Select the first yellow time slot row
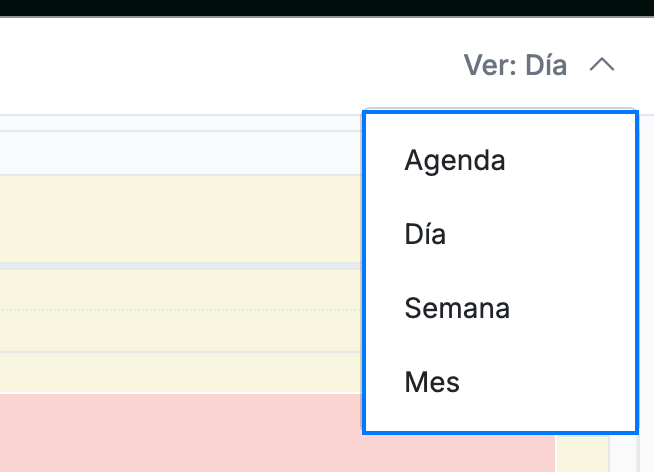 (x=181, y=219)
